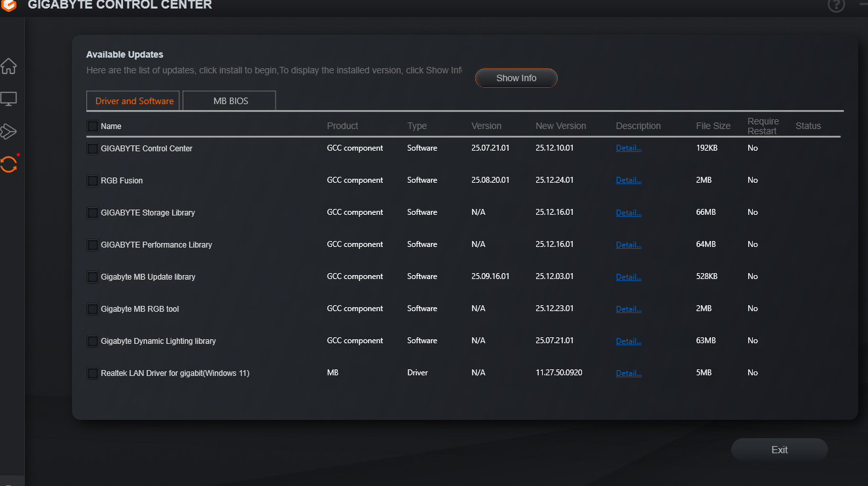Click the Status column header
The image size is (868, 486).
point(808,126)
